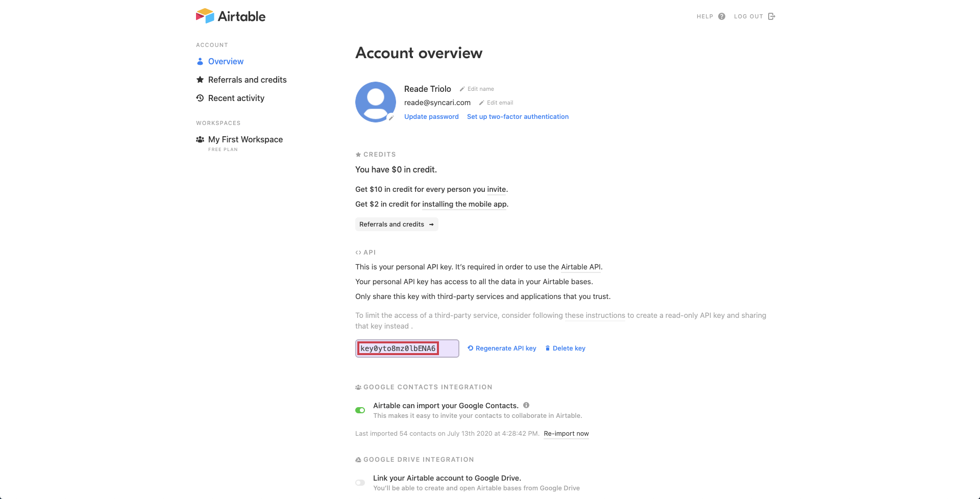980x499 pixels.
Task: Click the API key input field
Action: point(407,348)
